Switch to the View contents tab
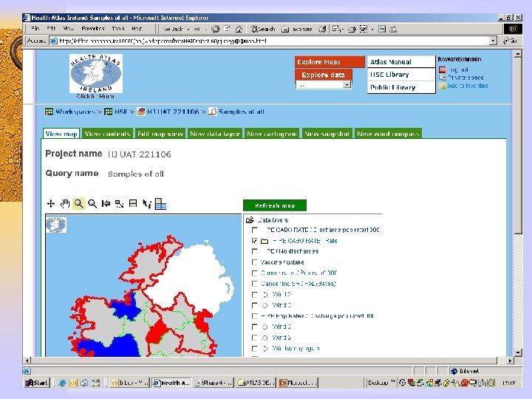Image resolution: width=532 pixels, height=399 pixels. [107, 134]
